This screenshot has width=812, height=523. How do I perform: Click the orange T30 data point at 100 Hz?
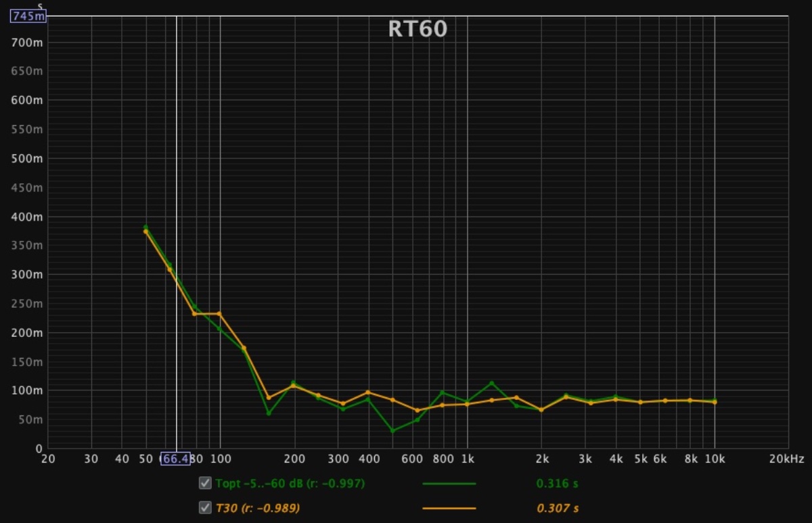219,313
